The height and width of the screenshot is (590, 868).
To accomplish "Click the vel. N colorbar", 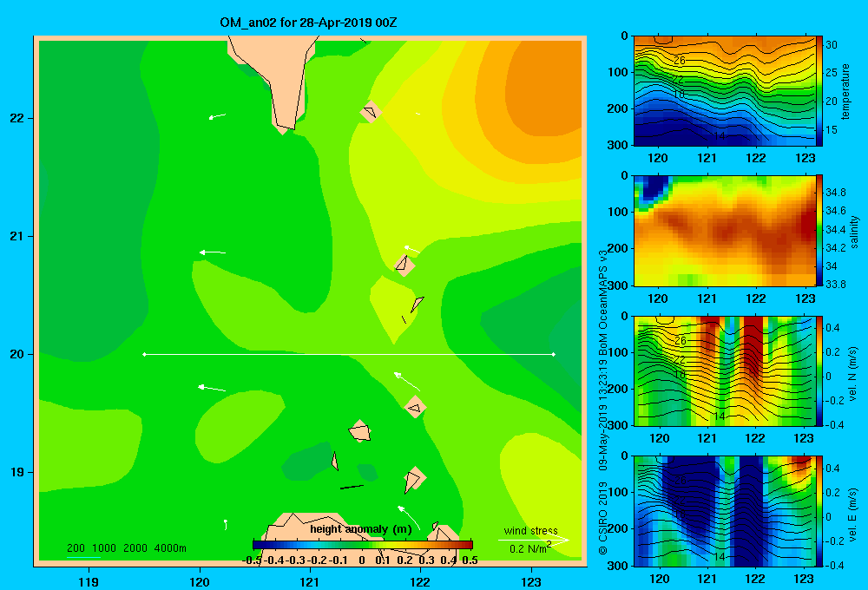I will (819, 370).
